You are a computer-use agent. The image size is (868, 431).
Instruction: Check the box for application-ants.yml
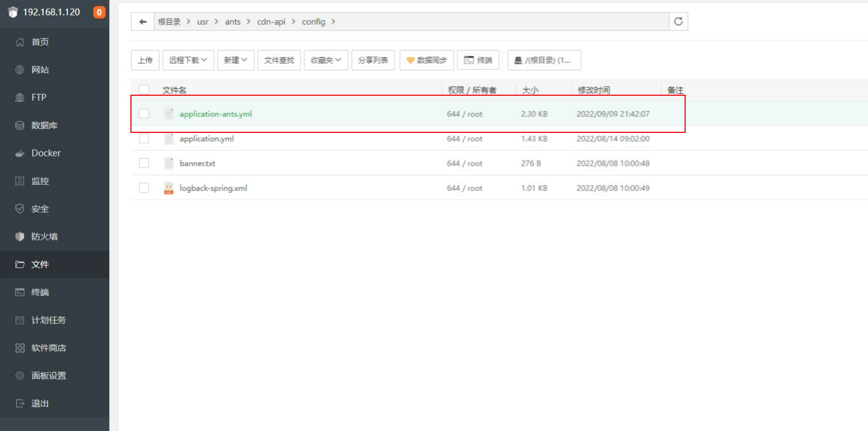click(144, 114)
